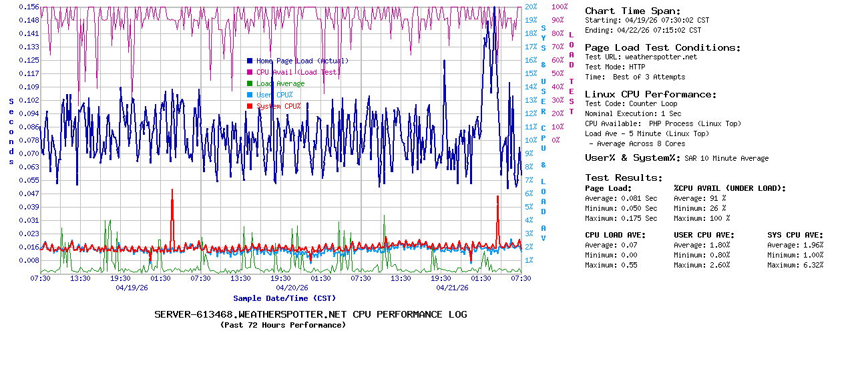The width and height of the screenshot is (868, 367).
Task: Click the "Linux CPU Performance:" heading
Action: pos(650,94)
